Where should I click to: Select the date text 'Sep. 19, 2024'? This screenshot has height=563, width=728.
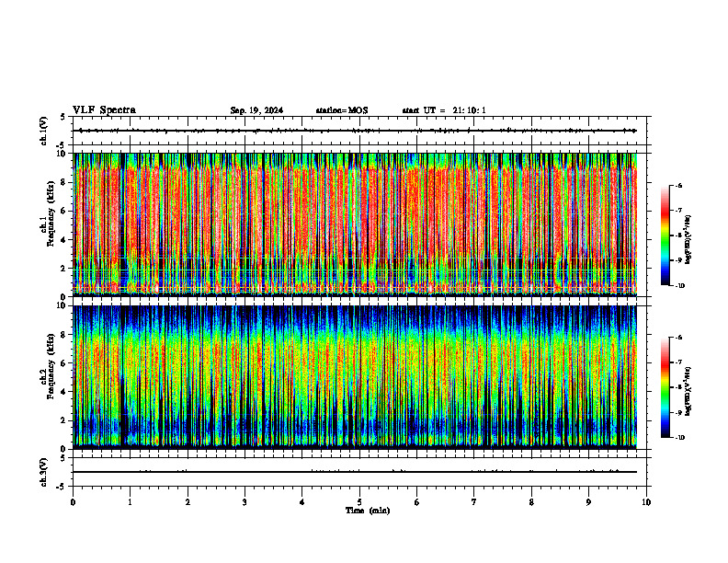point(256,110)
